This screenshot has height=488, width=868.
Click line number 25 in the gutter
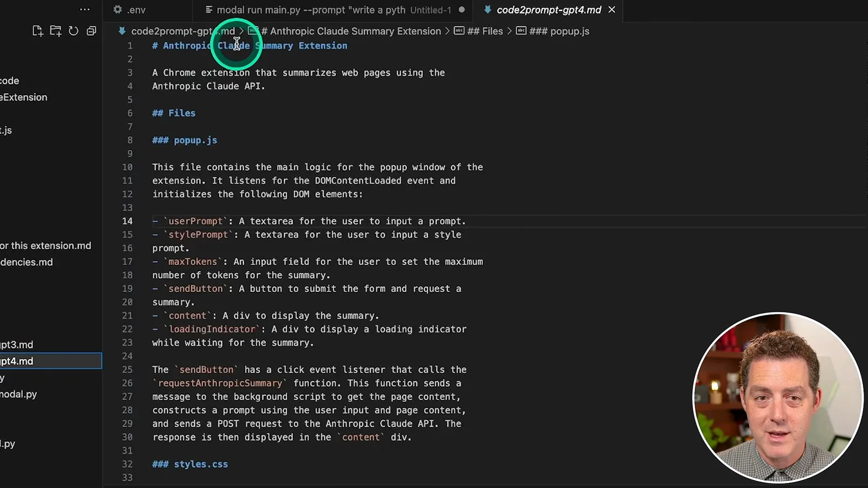(x=127, y=370)
